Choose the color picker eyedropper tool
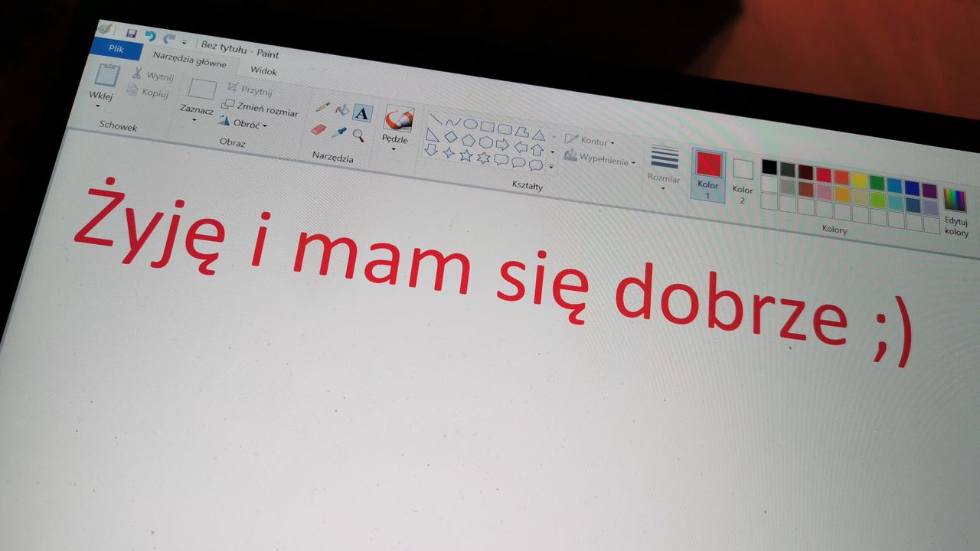Viewport: 980px width, 551px height. tap(339, 133)
